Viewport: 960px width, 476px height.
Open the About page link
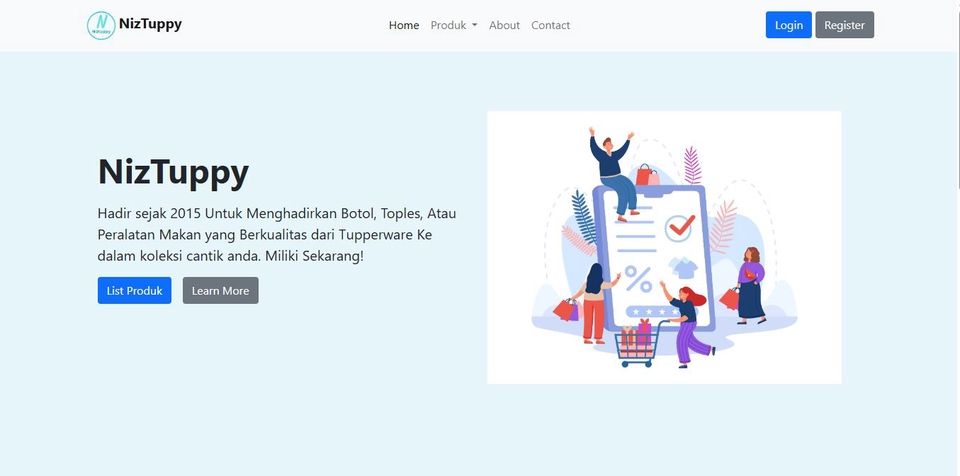point(504,25)
